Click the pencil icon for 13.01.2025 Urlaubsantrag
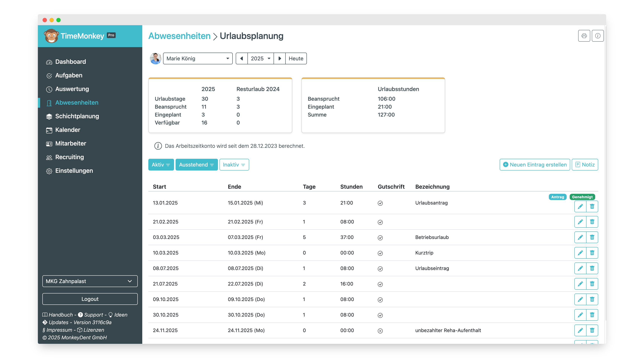 point(580,206)
